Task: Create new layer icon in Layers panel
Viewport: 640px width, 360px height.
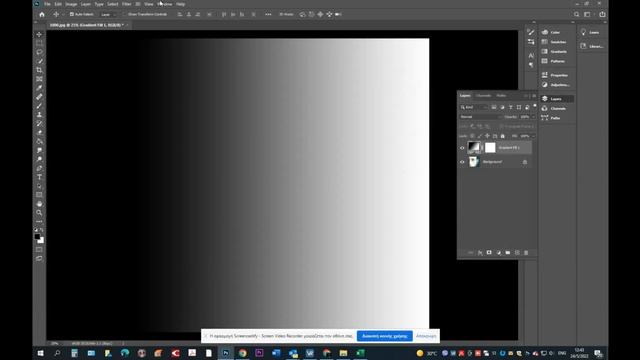Action: click(517, 253)
